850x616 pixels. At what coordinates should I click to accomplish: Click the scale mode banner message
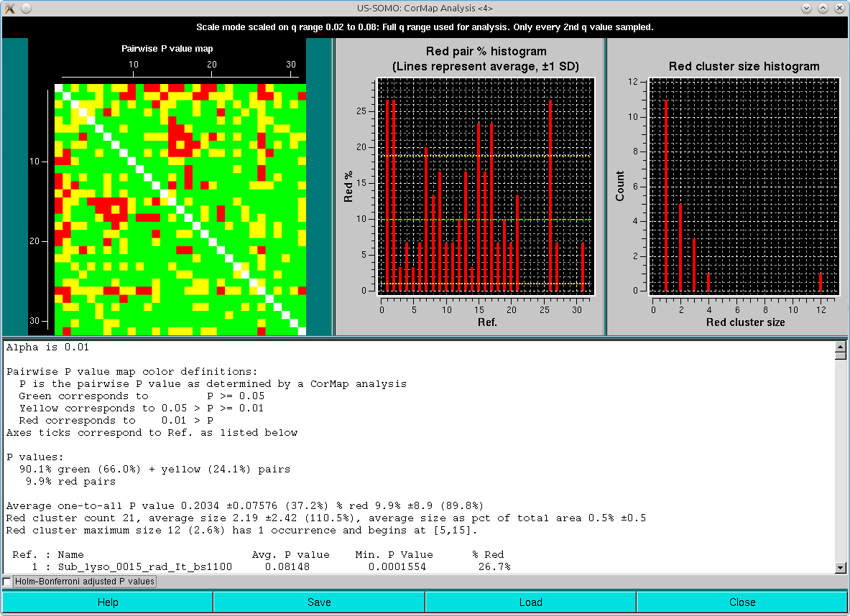(425, 27)
